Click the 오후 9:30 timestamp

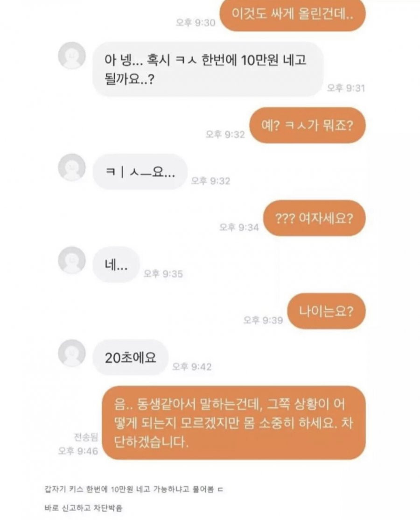[196, 22]
